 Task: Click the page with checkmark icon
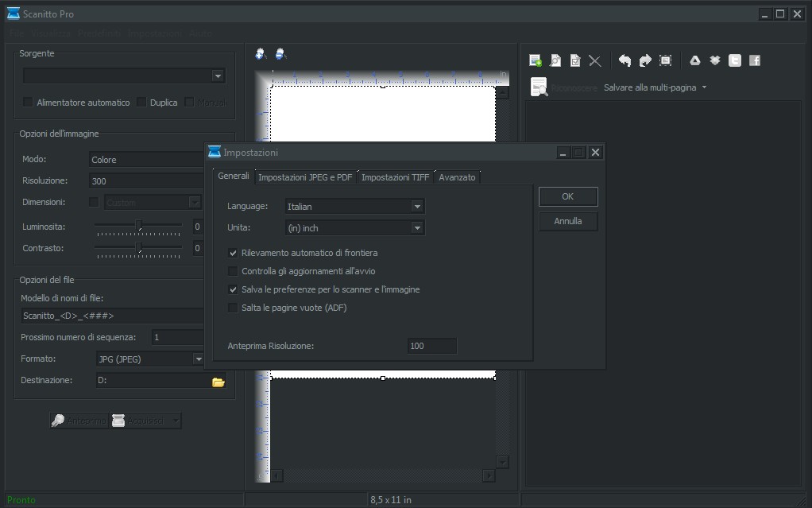pos(575,60)
